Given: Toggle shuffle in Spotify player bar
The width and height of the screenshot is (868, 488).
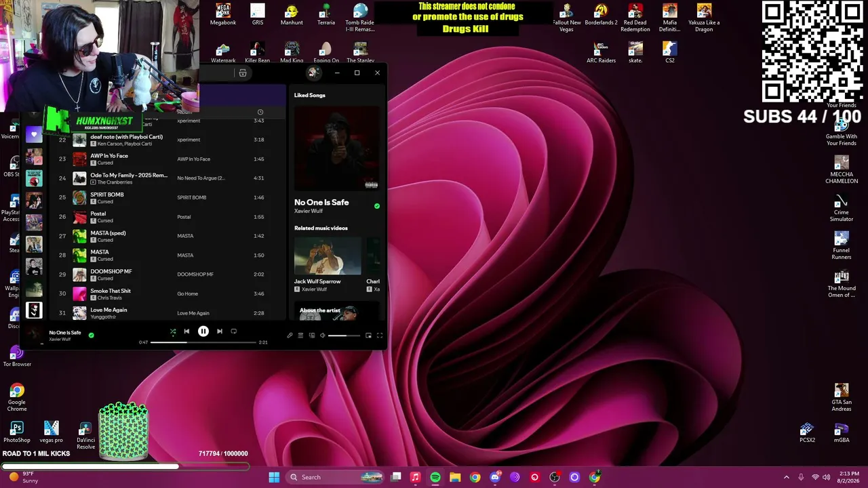Looking at the screenshot, I should point(173,331).
